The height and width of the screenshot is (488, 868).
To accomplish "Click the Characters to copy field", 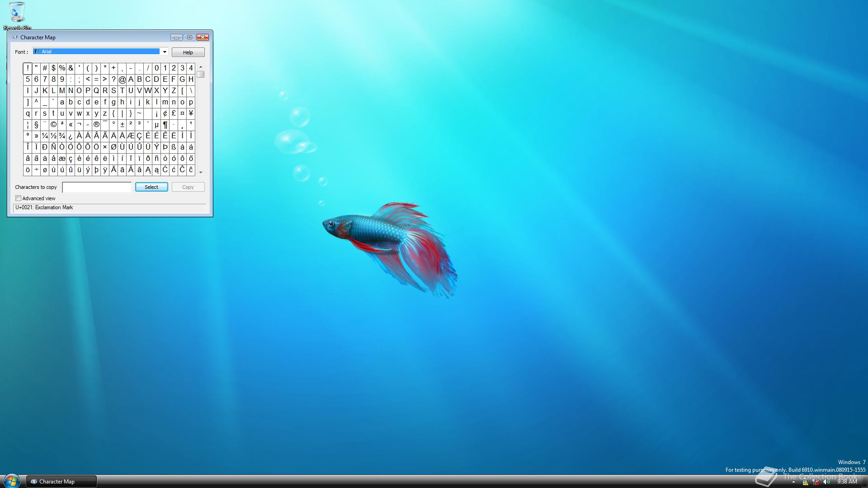I will tap(97, 187).
